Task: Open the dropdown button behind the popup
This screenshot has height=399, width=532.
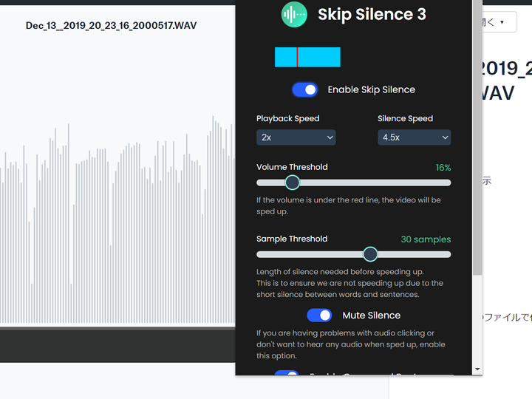Action: pyautogui.click(x=499, y=22)
